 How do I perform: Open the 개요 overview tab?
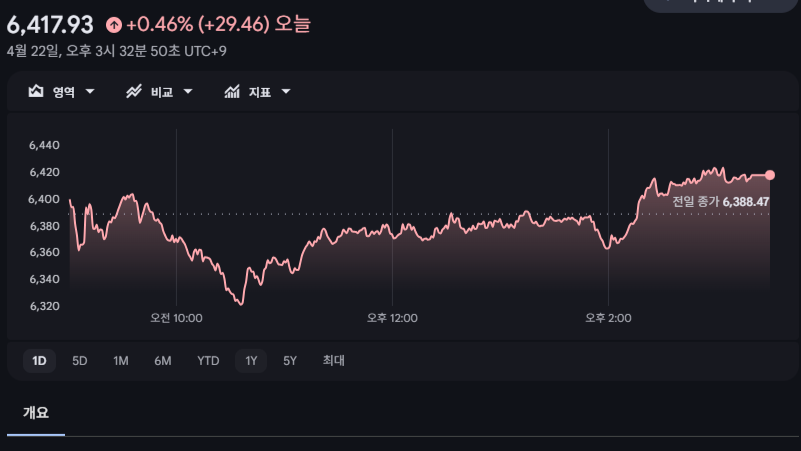(x=36, y=413)
